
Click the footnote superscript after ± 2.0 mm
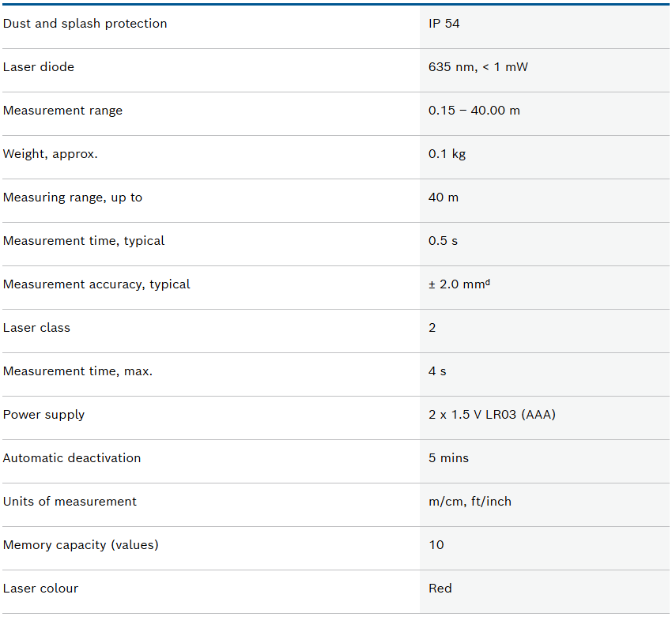click(487, 281)
